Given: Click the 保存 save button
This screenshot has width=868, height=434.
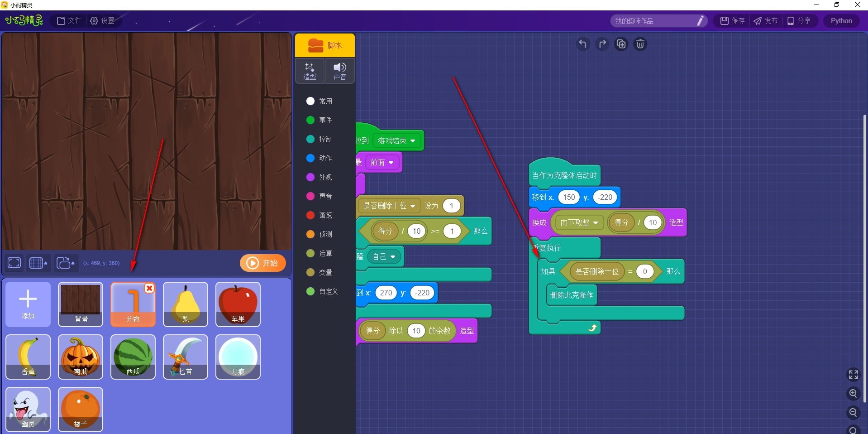Looking at the screenshot, I should (733, 21).
